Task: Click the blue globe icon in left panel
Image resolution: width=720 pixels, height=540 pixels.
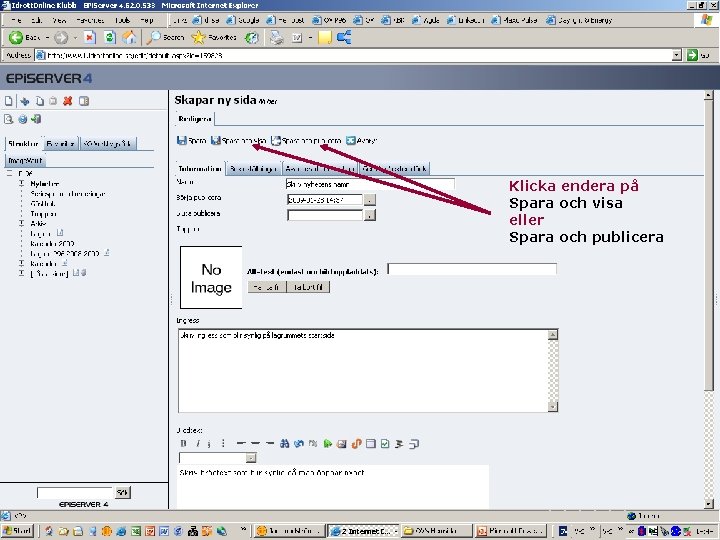Action: (22, 119)
